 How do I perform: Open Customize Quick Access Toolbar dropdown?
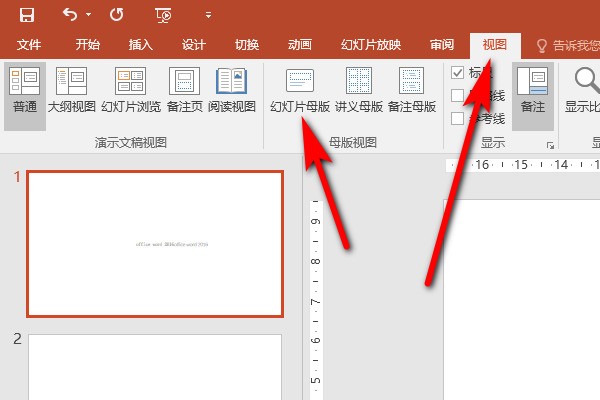click(x=208, y=16)
